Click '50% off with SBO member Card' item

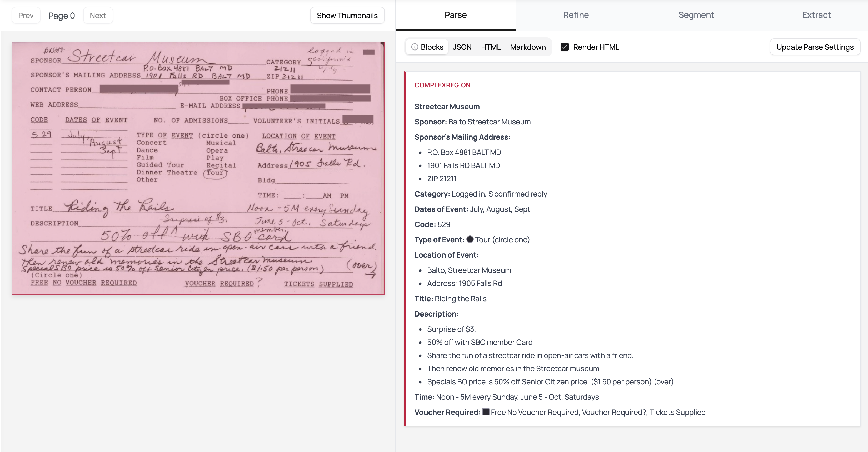click(x=480, y=343)
